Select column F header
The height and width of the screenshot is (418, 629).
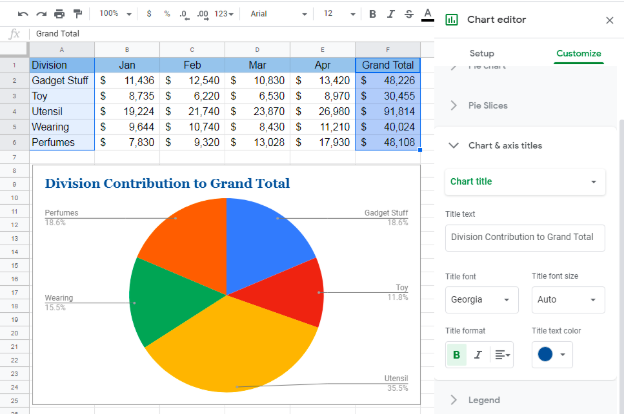click(x=388, y=50)
